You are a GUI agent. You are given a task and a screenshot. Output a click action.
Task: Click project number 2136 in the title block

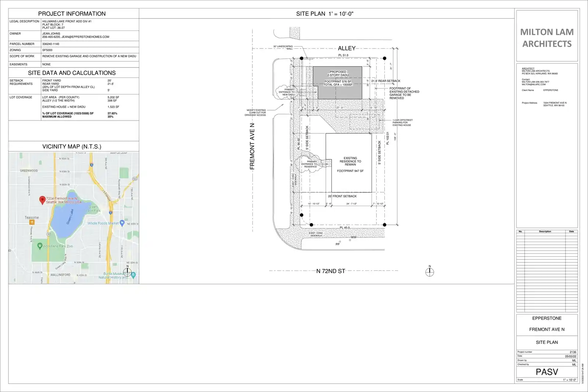click(573, 352)
